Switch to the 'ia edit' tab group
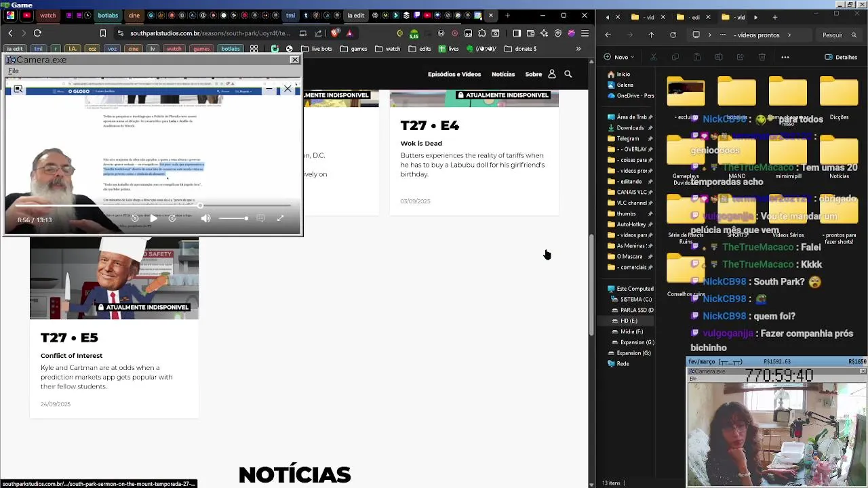The height and width of the screenshot is (488, 868). pos(355,16)
